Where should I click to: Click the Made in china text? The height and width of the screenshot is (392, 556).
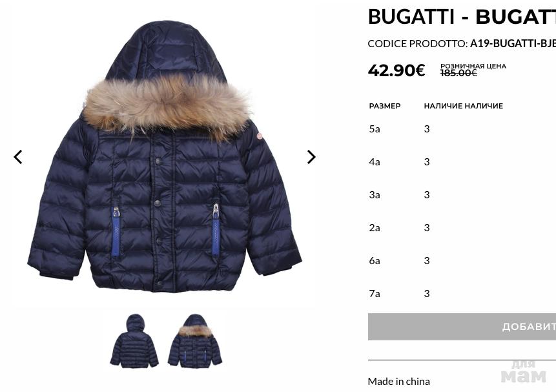tap(399, 382)
